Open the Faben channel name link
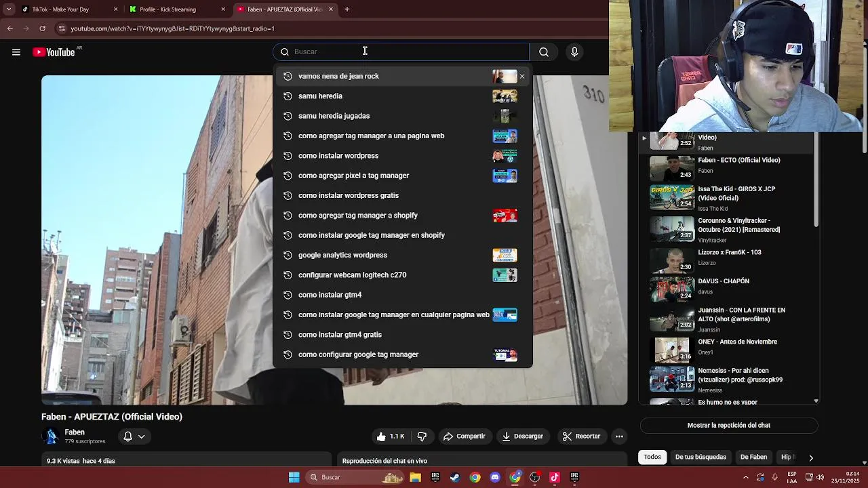Screen dimensions: 868x488 75,432
